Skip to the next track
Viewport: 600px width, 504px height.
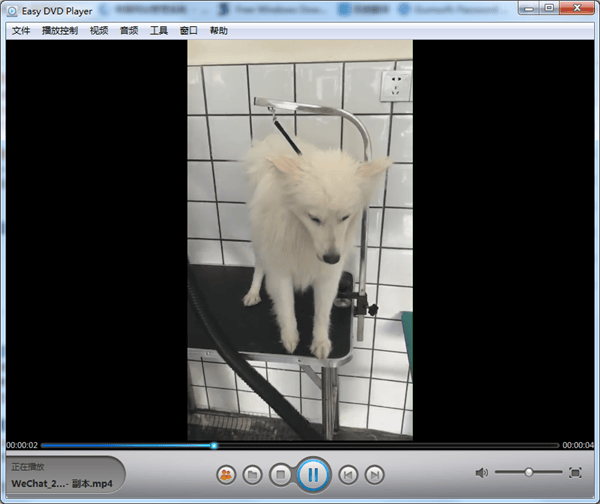[374, 473]
